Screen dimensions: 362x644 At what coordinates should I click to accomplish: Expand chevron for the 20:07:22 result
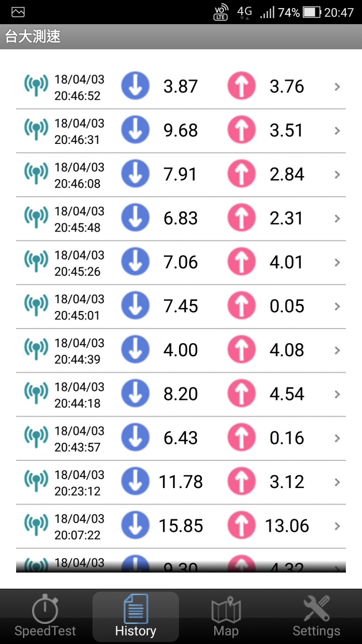coord(337,526)
